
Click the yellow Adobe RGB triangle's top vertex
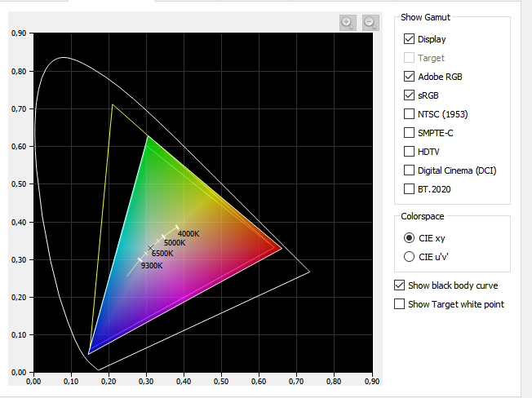[x=113, y=104]
